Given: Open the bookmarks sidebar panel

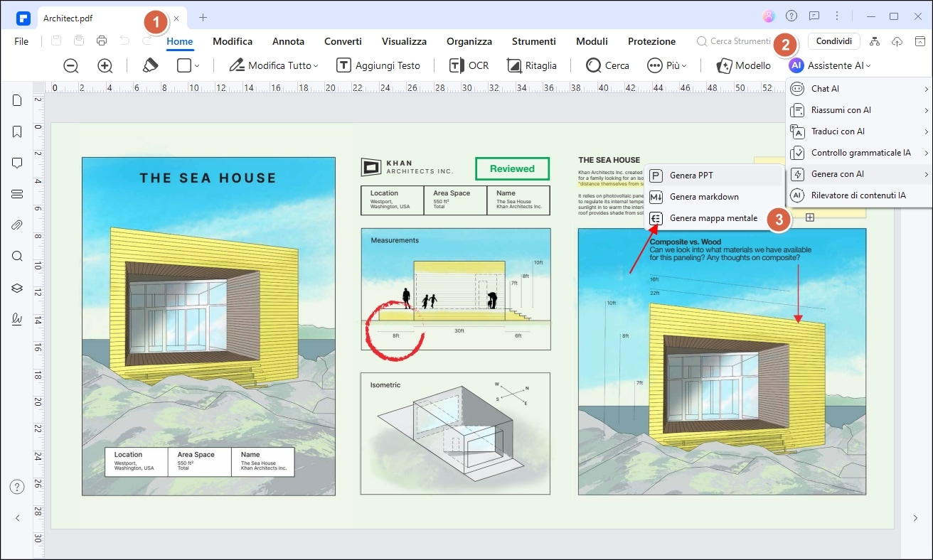Looking at the screenshot, I should click(x=17, y=131).
